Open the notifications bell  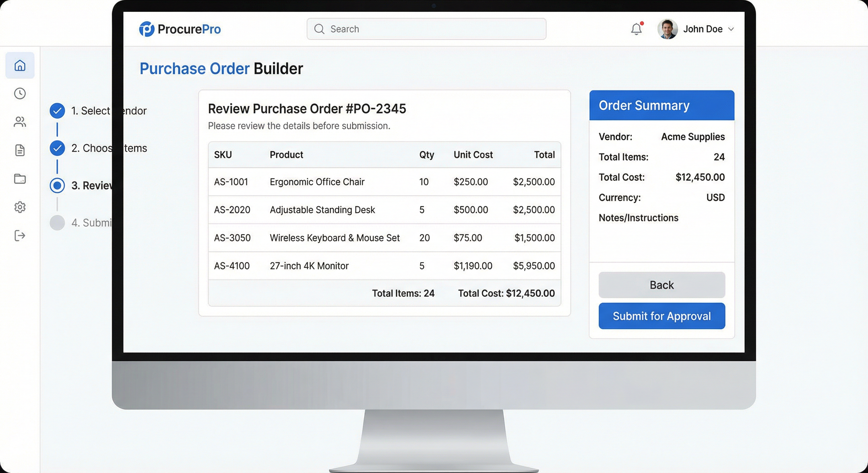coord(637,29)
